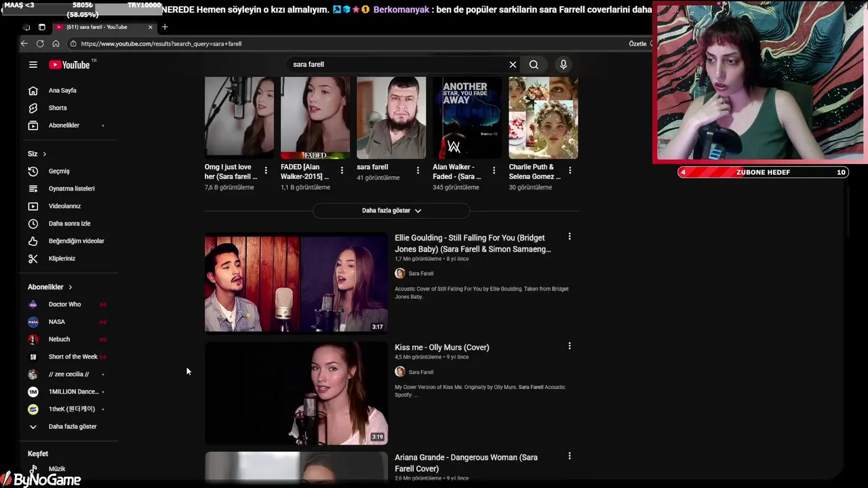Open the Ellie Goulding video three-dot menu
This screenshot has width=868, height=488.
point(570,237)
